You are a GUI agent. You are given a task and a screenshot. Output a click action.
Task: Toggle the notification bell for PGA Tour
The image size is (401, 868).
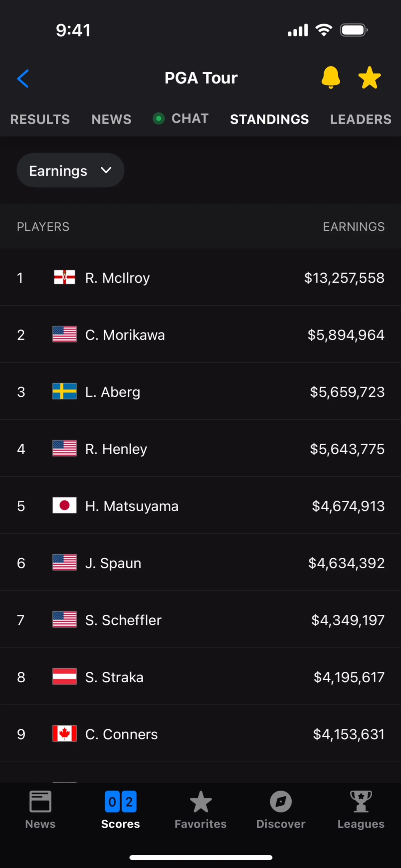pyautogui.click(x=331, y=78)
